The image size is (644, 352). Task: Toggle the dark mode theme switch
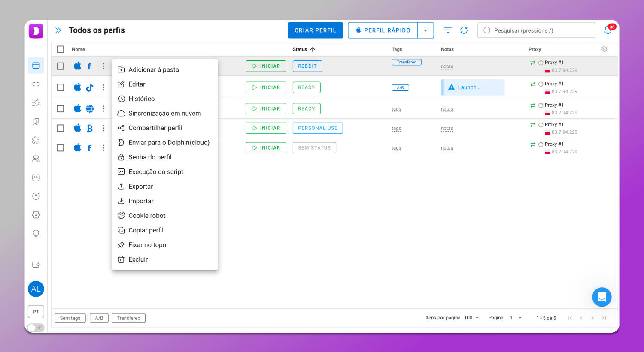tap(36, 328)
